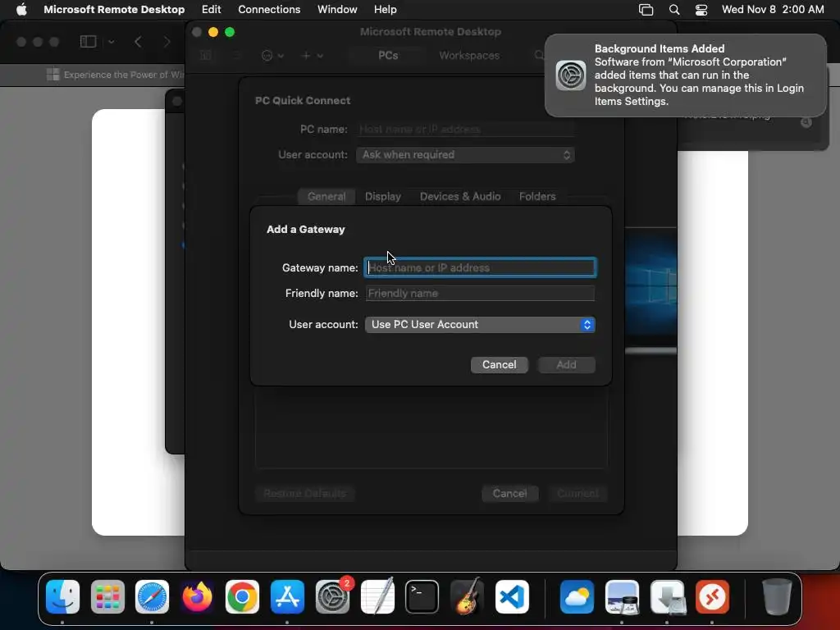
Task: Click the back arrow in browser window
Action: pyautogui.click(x=138, y=42)
